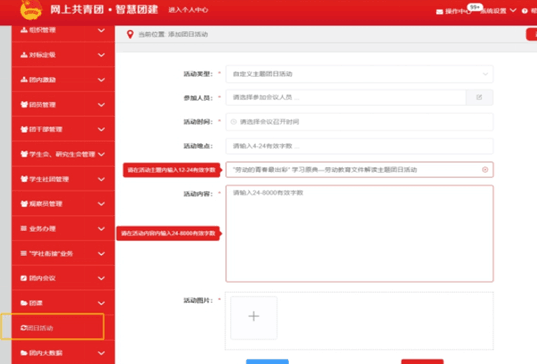This screenshot has height=364, width=537.
Task: Click the clock icon in 活动时间 field
Action: (234, 122)
